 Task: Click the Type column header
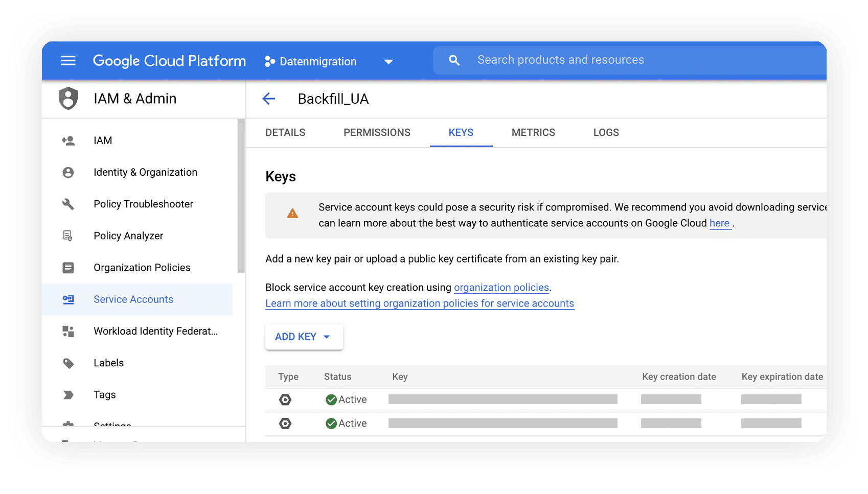(x=288, y=377)
